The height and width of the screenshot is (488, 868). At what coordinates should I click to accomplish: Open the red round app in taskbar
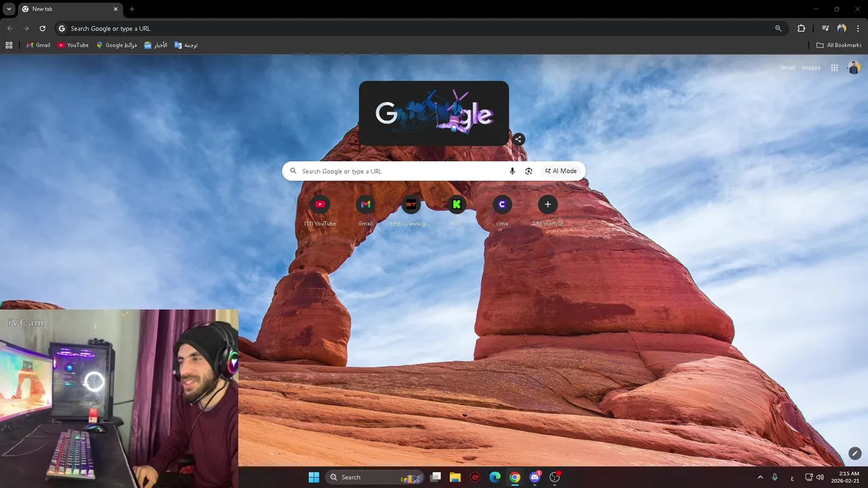(475, 477)
